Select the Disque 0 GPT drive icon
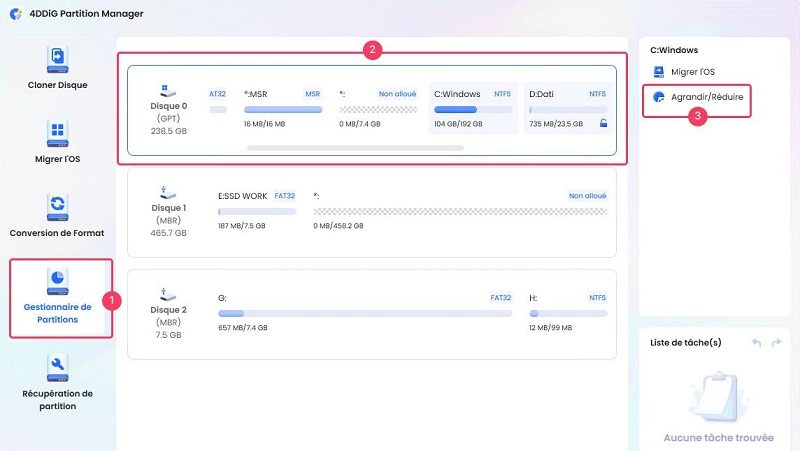800x451 pixels. point(167,92)
